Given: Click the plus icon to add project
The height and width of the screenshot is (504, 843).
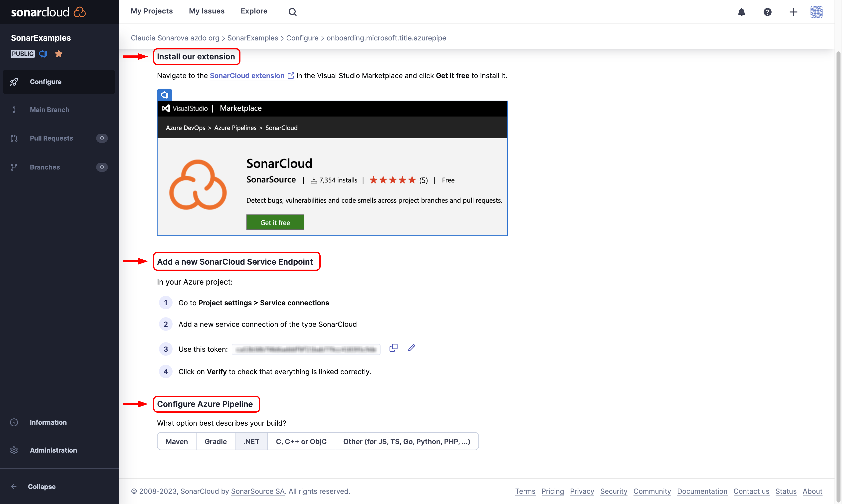Looking at the screenshot, I should click(x=793, y=12).
